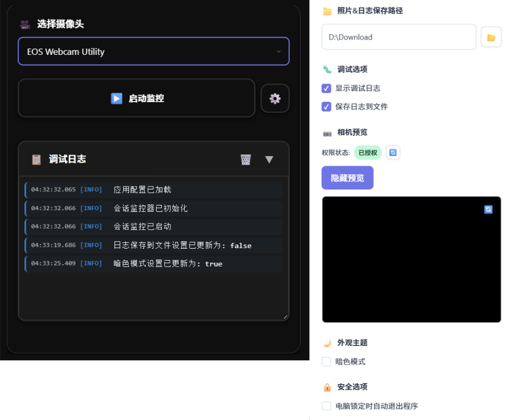Select log entry 日志保存到文件设置已更新为: false
Screen dimensions: 520x420
tap(154, 245)
